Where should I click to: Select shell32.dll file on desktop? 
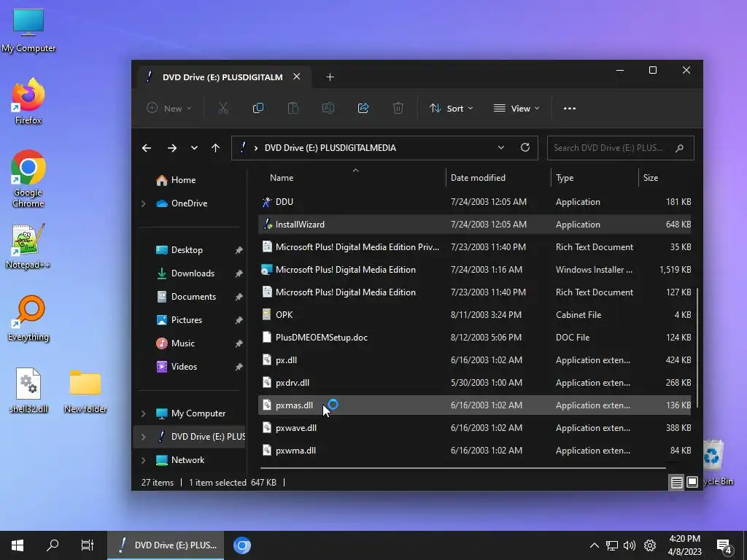[x=28, y=391]
